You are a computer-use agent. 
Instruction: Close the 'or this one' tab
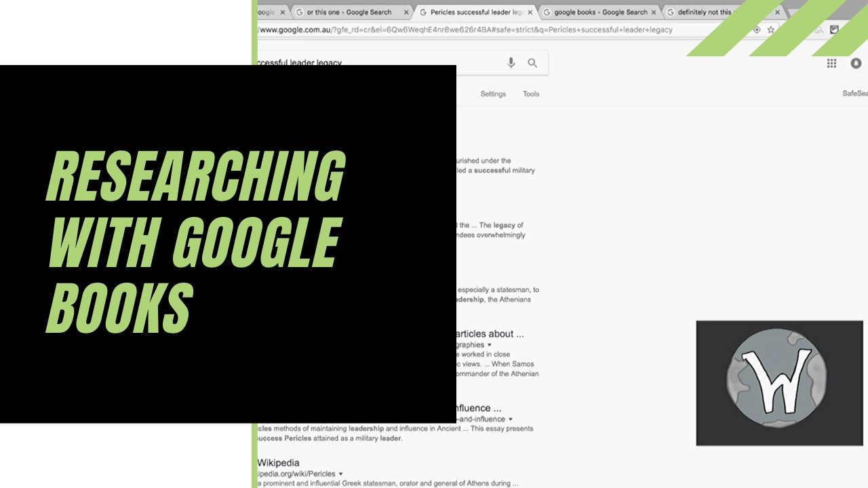pos(406,12)
